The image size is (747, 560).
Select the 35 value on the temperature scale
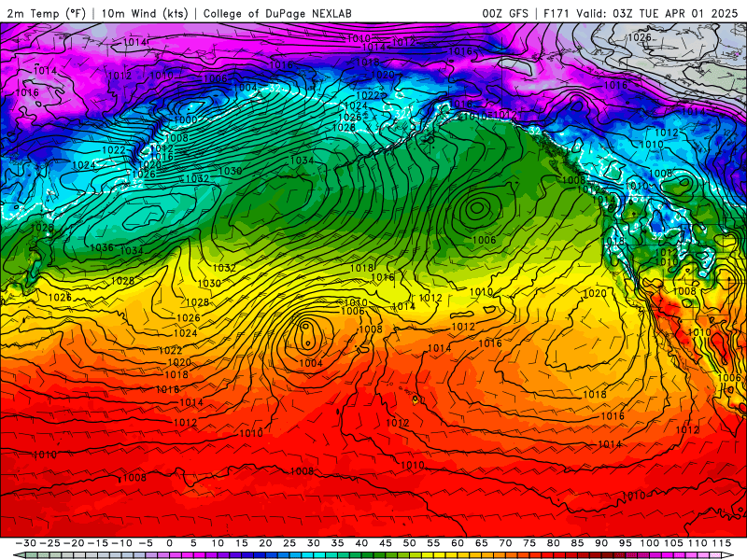(337, 543)
